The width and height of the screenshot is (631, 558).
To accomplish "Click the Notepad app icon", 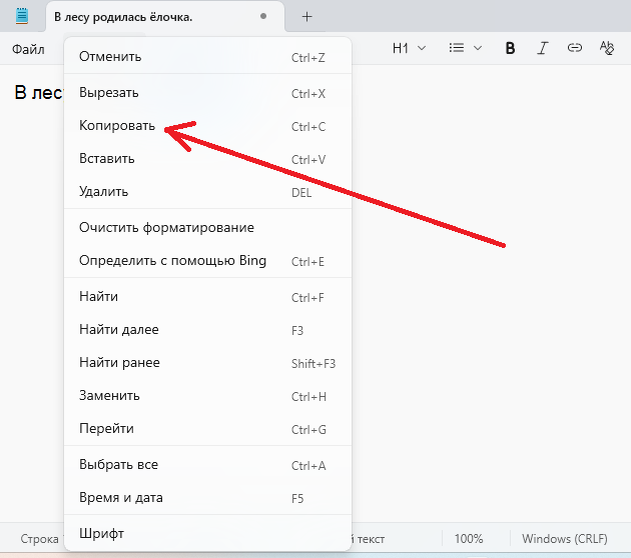I will click(x=22, y=16).
